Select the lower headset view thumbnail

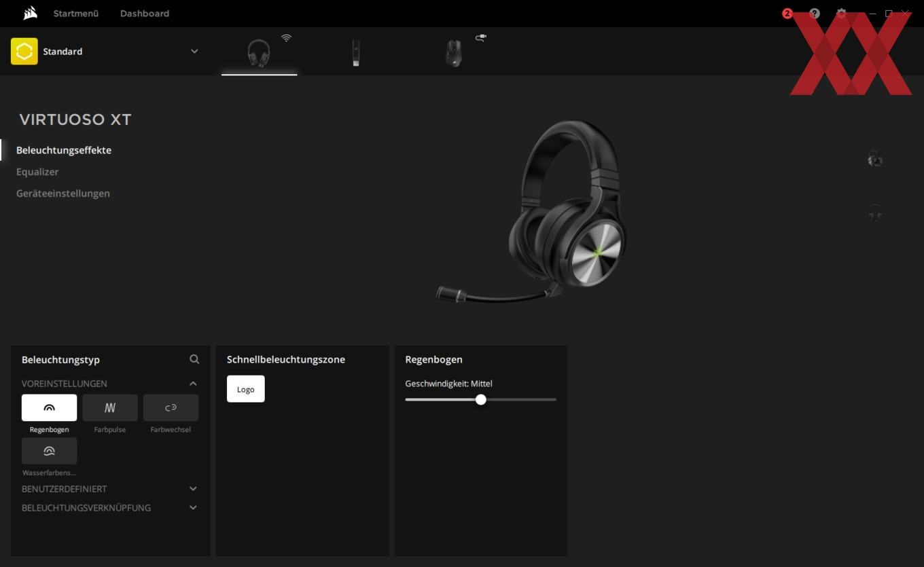tap(875, 213)
